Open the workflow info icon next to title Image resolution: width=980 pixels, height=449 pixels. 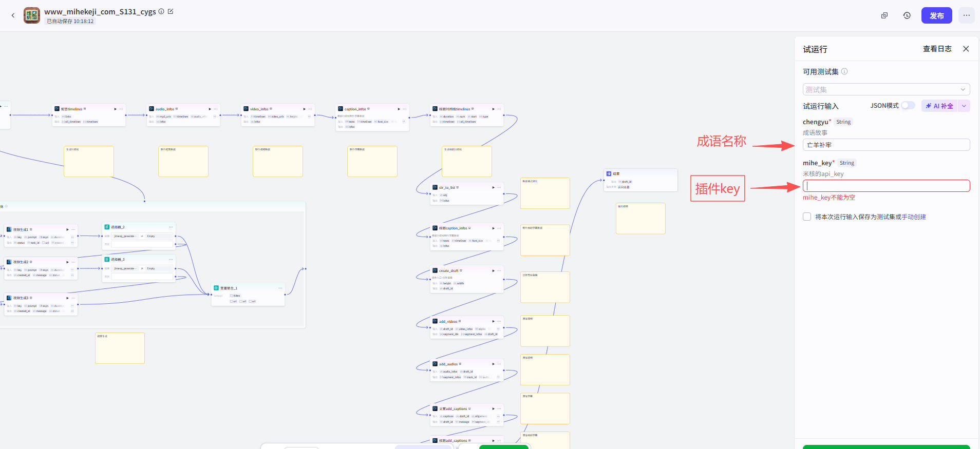pyautogui.click(x=161, y=11)
